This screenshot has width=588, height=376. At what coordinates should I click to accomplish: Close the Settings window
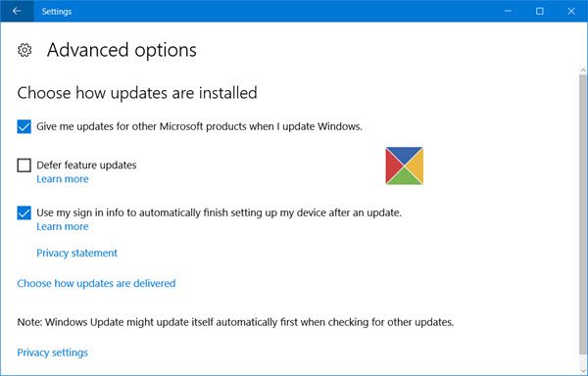(x=571, y=11)
